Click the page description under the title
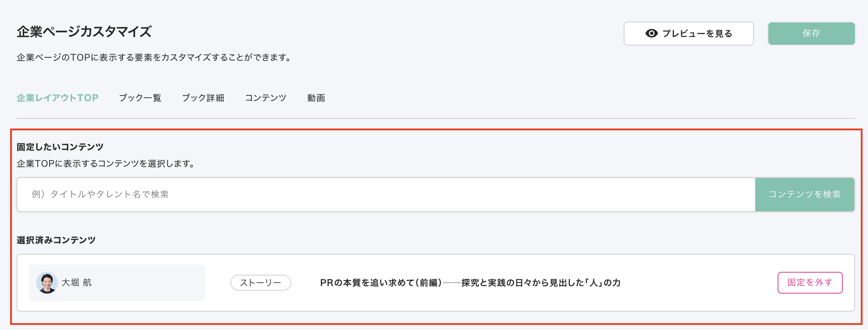 154,57
